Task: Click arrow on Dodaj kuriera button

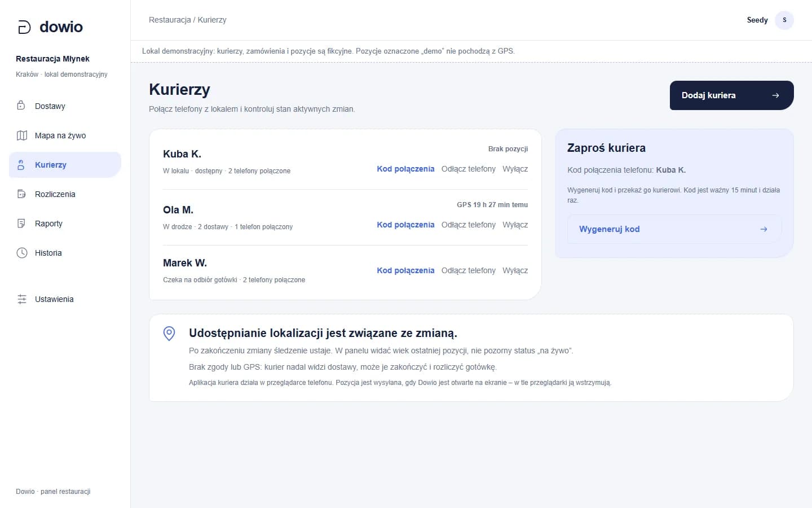Action: pyautogui.click(x=775, y=95)
